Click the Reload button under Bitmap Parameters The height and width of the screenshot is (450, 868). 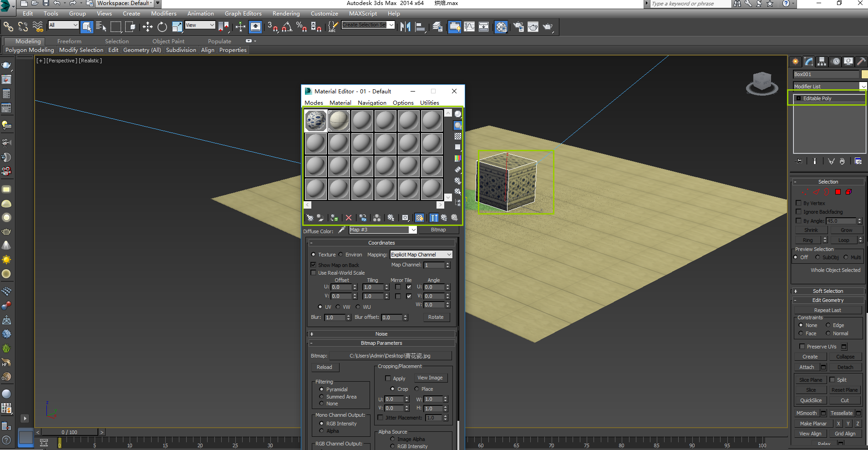[x=325, y=367]
